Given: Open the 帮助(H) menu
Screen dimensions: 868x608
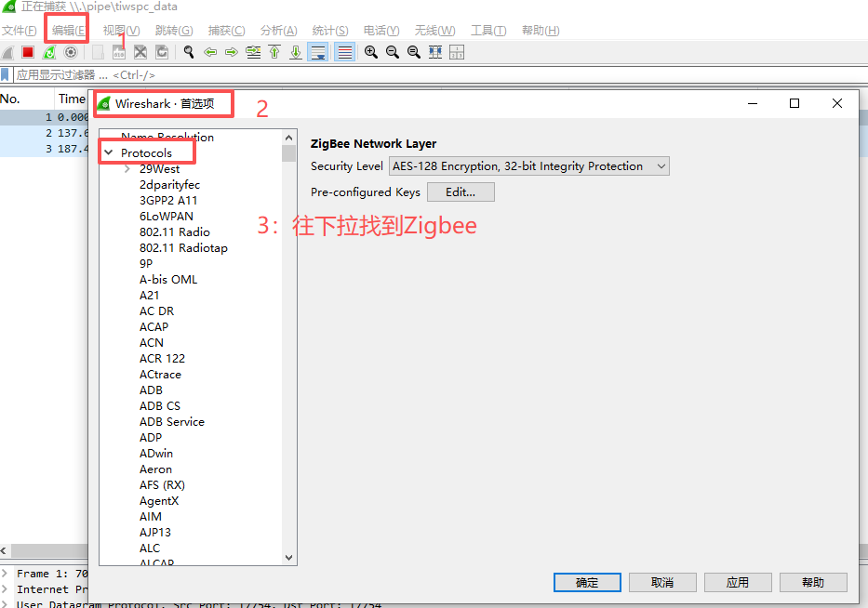Looking at the screenshot, I should click(x=541, y=31).
